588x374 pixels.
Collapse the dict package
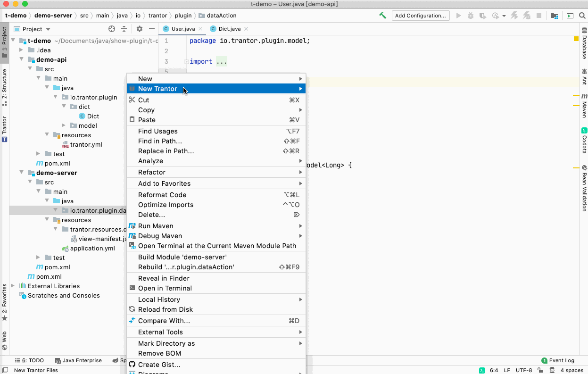[64, 107]
